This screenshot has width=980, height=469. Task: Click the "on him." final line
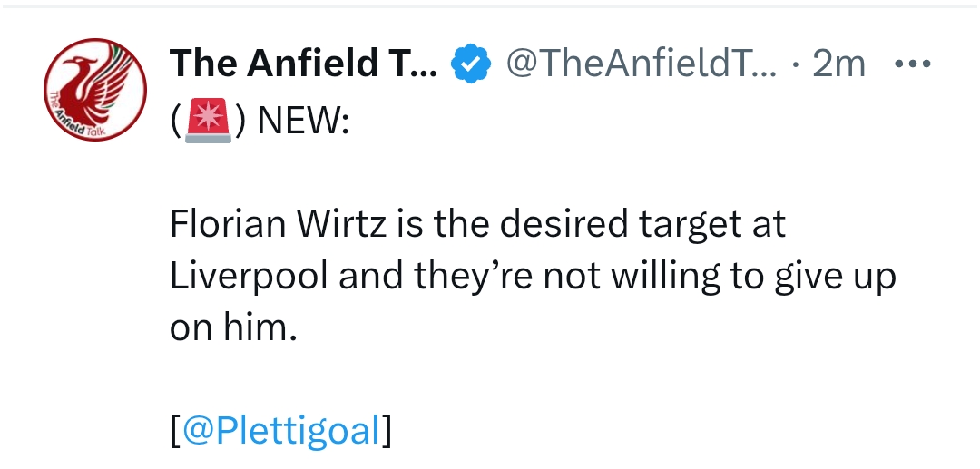pos(233,328)
